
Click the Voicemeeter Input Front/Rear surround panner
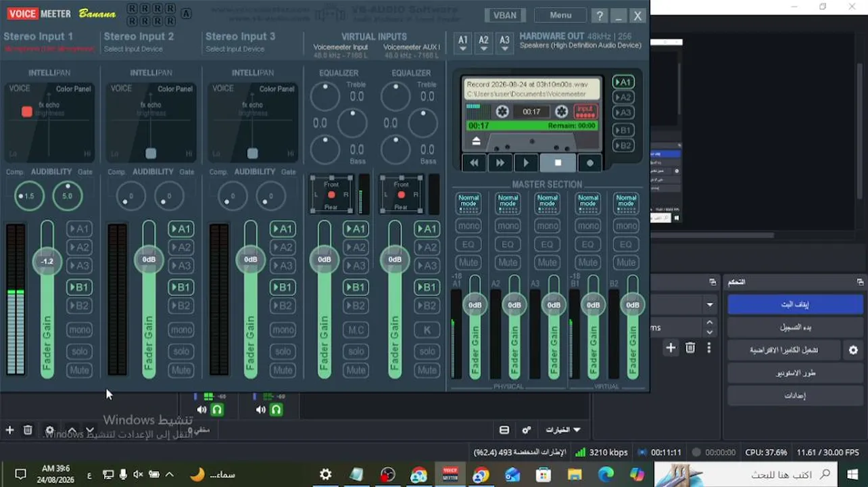(331, 195)
